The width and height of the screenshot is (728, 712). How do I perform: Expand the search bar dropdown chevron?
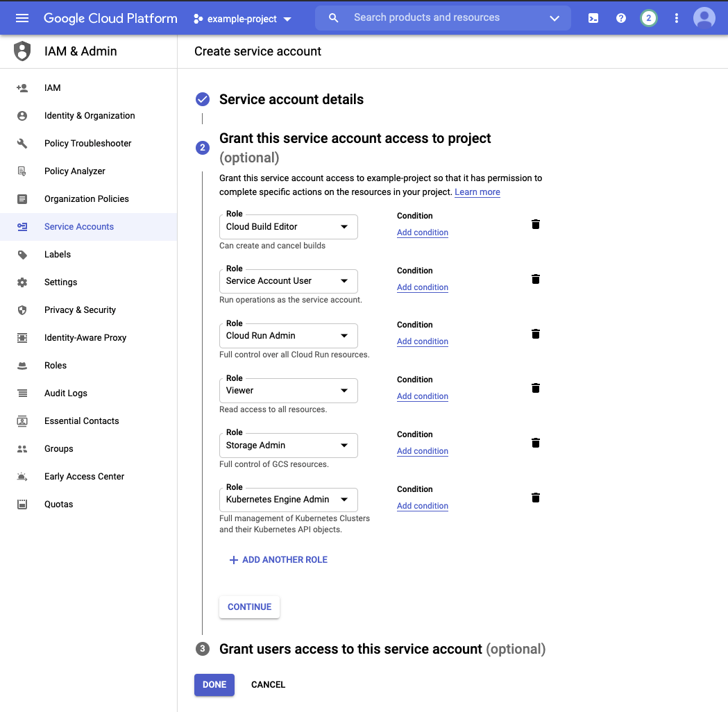click(555, 18)
